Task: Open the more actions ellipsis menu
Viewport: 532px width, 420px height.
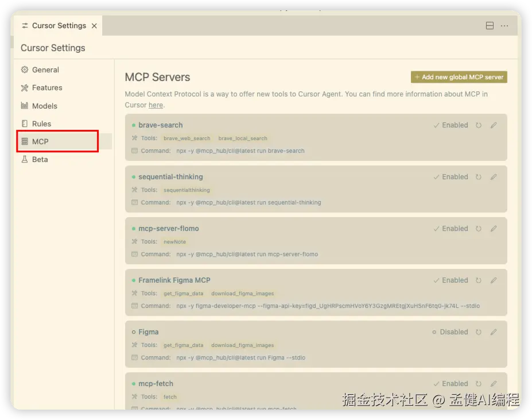Action: coord(504,26)
